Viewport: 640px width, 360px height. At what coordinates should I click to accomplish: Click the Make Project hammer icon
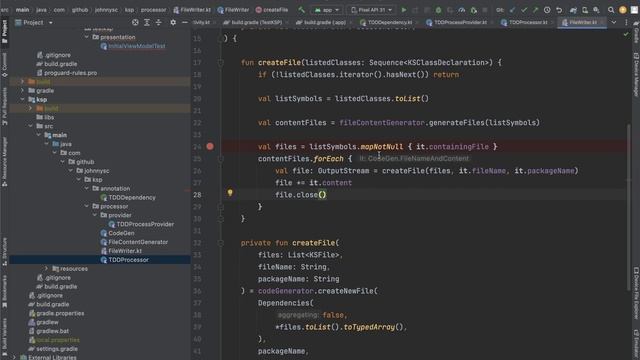point(301,10)
